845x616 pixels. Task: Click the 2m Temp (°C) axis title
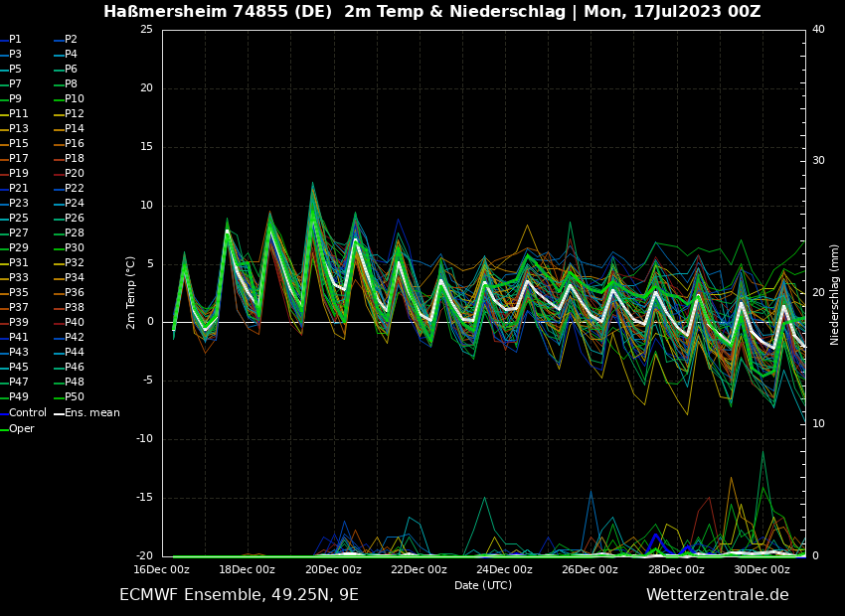coord(131,292)
